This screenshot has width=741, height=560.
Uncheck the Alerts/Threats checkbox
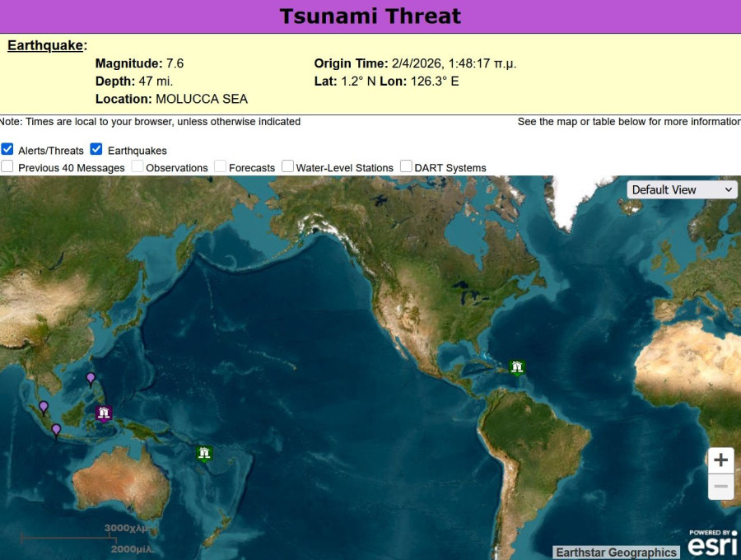7,149
